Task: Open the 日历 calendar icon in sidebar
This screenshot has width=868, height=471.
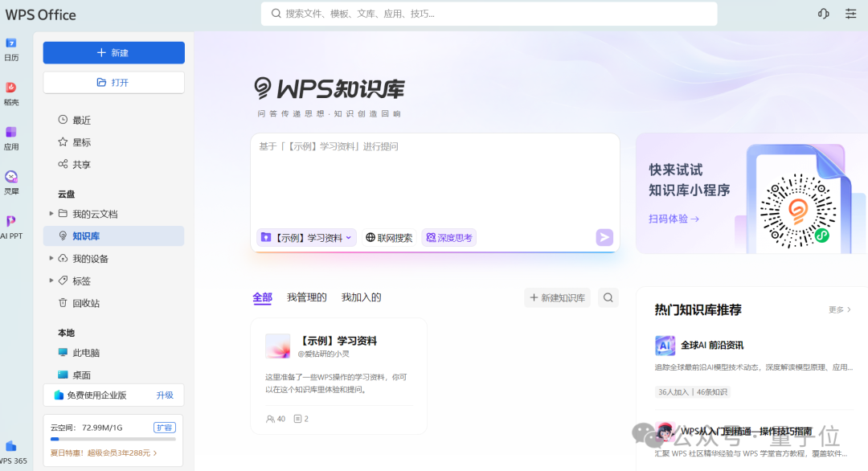Action: tap(12, 48)
